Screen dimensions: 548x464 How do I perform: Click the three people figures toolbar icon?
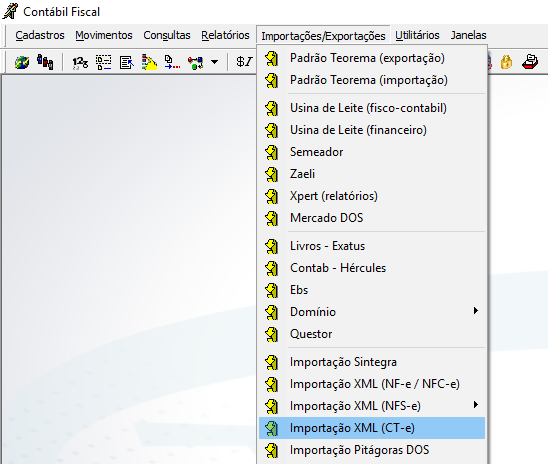(45, 62)
